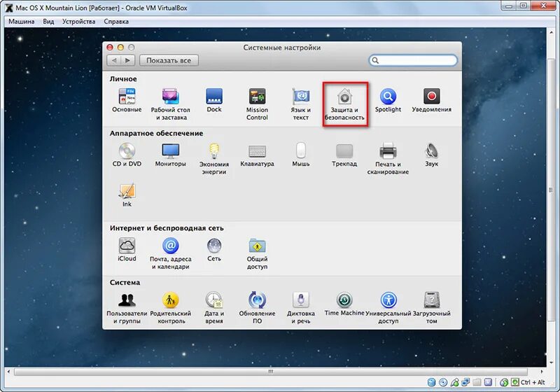
Task: Open the Устройства menu
Action: point(78,22)
